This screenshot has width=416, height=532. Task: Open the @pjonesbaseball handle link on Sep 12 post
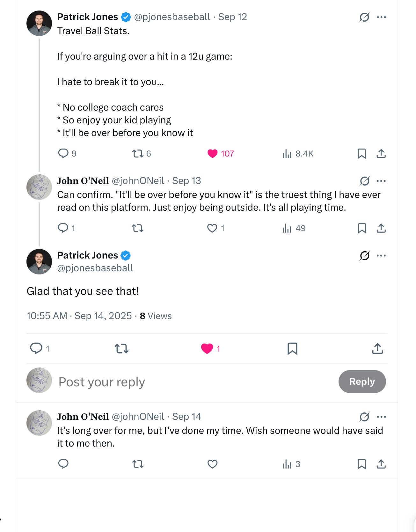pyautogui.click(x=172, y=17)
